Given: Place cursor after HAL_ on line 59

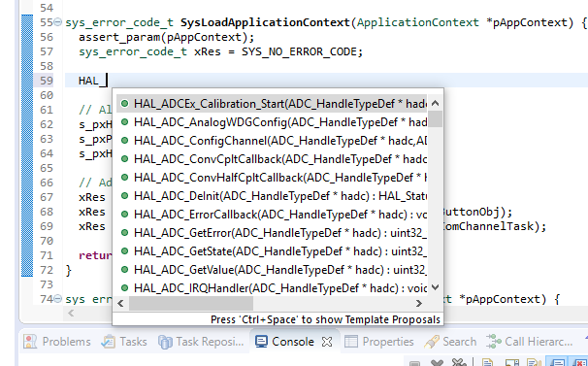Looking at the screenshot, I should point(108,81).
